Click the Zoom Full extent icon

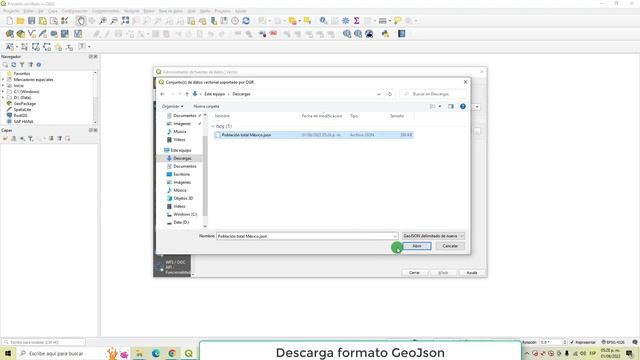tap(125, 21)
